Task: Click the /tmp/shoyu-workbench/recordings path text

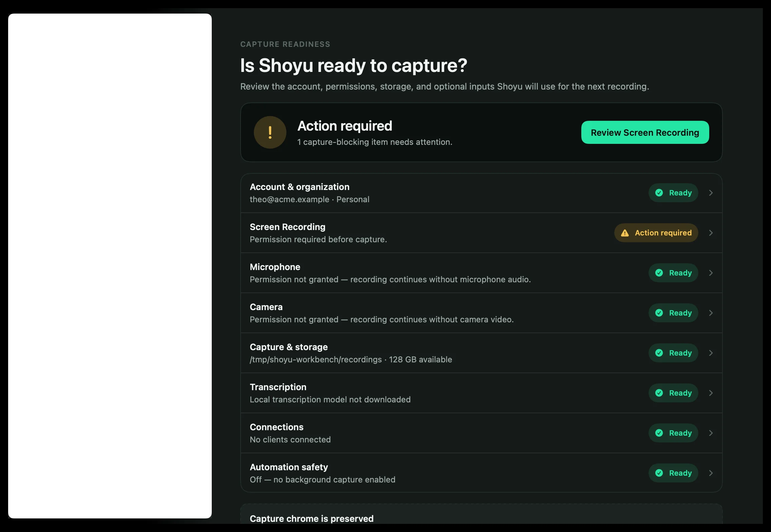Action: coord(316,360)
